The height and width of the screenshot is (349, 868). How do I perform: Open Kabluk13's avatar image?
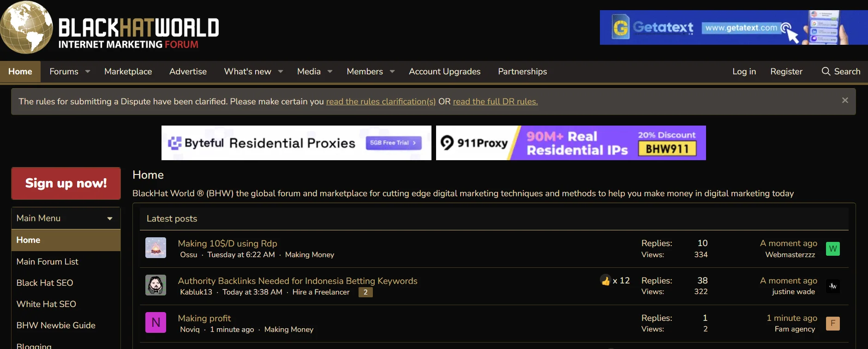[156, 285]
